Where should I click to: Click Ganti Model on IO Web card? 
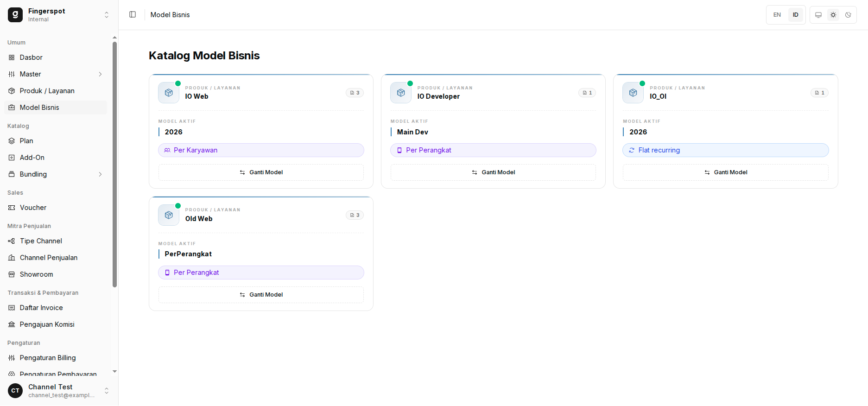(261, 172)
